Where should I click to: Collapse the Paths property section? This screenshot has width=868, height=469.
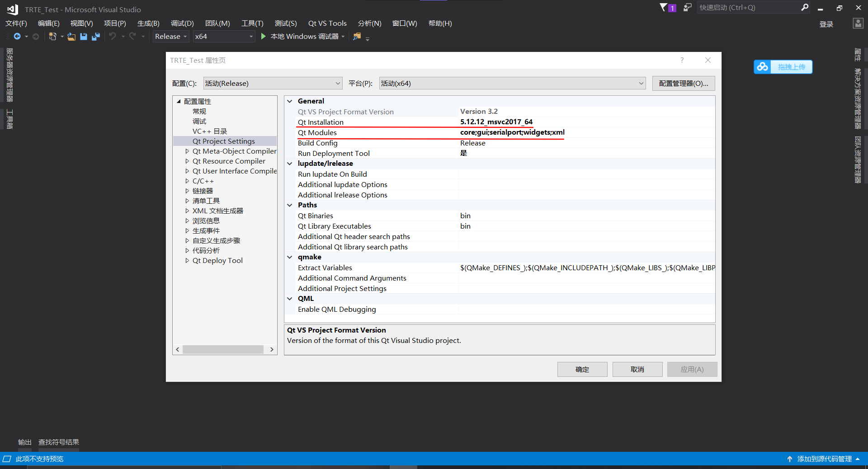tap(290, 205)
